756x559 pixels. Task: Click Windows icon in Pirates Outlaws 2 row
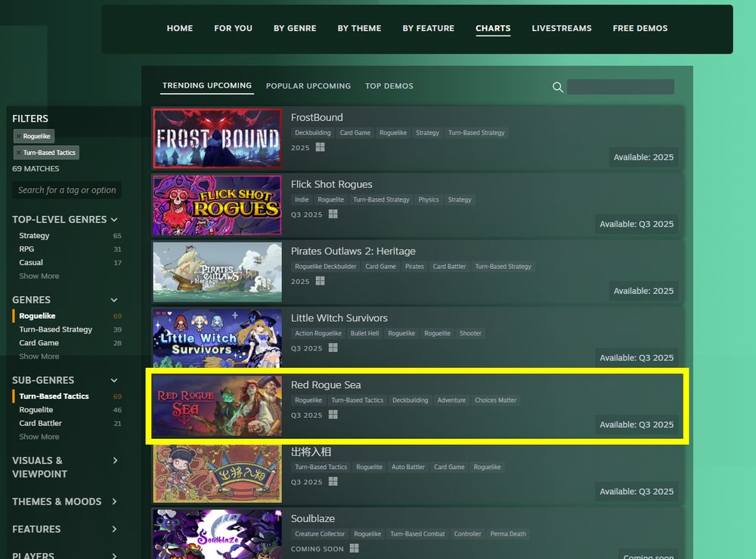(x=320, y=281)
